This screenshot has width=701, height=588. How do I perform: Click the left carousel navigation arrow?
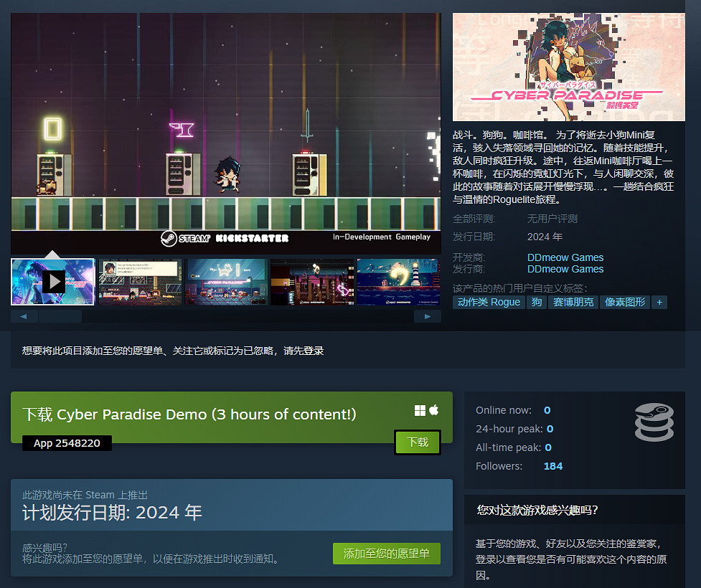click(24, 316)
